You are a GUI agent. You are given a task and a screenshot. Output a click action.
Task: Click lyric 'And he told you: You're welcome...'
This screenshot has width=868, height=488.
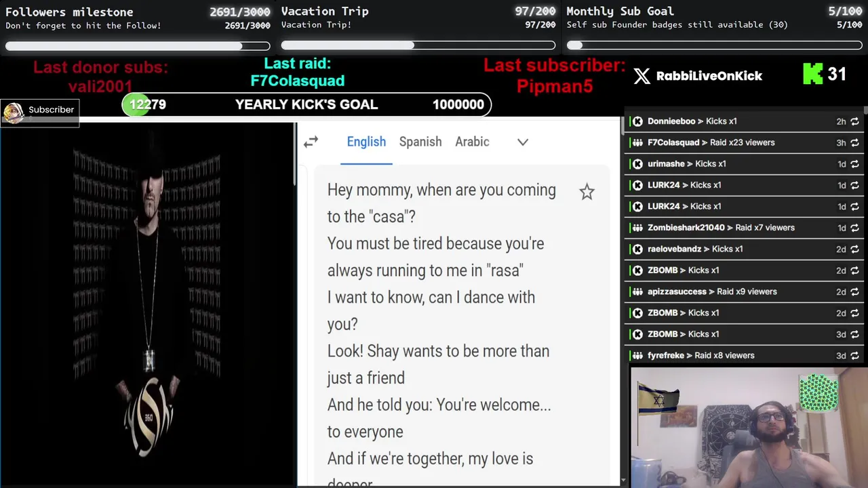point(439,405)
